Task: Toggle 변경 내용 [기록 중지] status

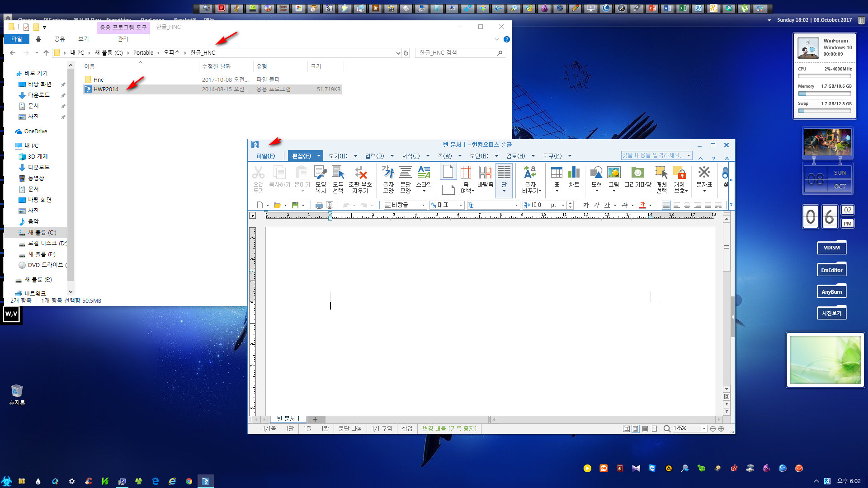Action: click(x=449, y=428)
